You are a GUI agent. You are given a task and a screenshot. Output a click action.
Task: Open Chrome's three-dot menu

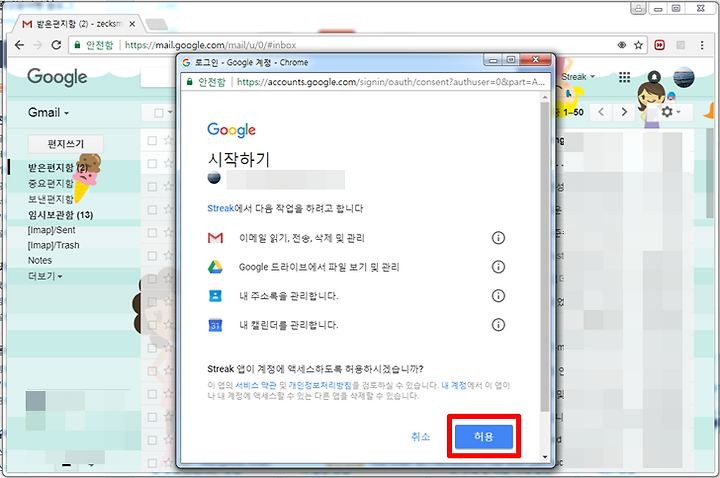[702, 45]
